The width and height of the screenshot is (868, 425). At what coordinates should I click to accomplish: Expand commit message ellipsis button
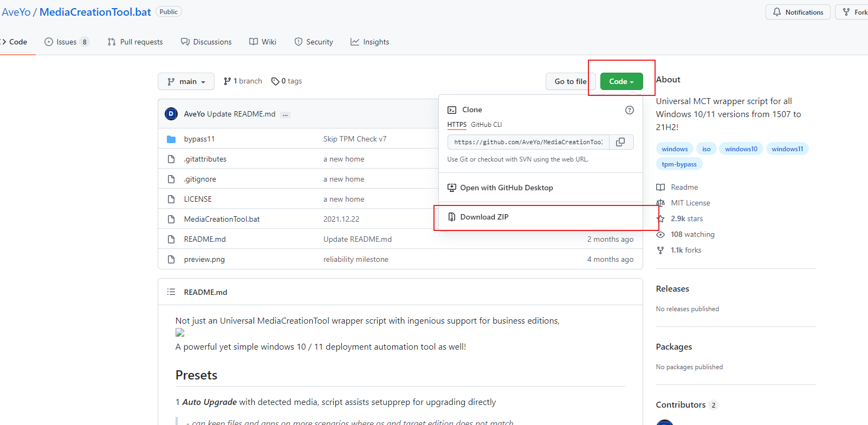click(286, 114)
